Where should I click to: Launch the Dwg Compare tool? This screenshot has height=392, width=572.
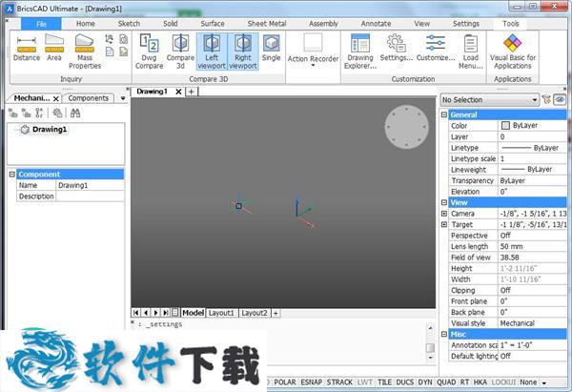pos(150,52)
